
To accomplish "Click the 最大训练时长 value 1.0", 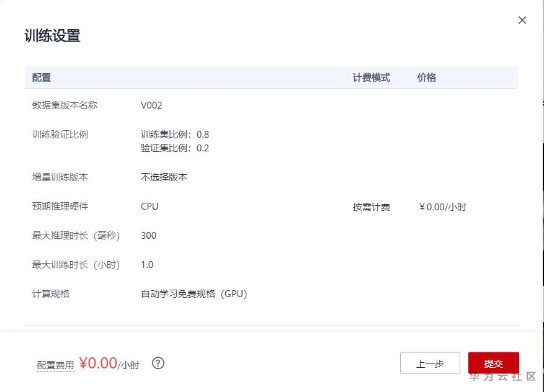I will [x=147, y=264].
